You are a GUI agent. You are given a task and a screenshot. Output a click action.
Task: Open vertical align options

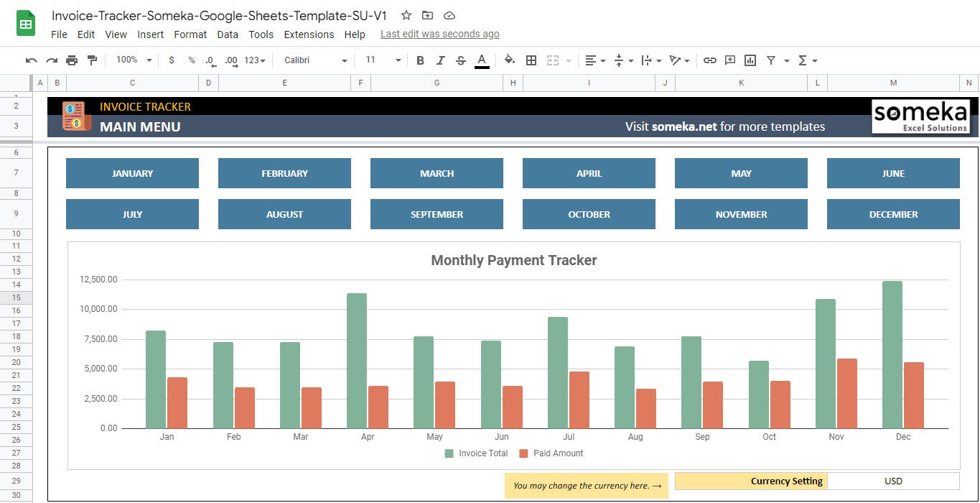point(624,60)
